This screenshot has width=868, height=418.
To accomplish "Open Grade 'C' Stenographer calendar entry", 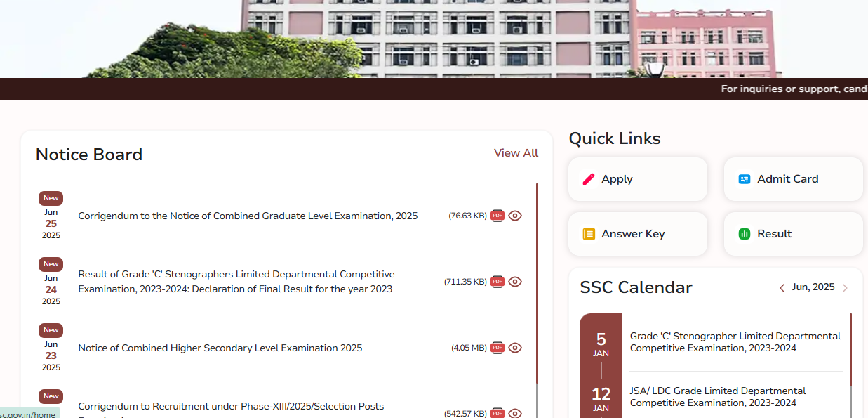I will pos(735,342).
